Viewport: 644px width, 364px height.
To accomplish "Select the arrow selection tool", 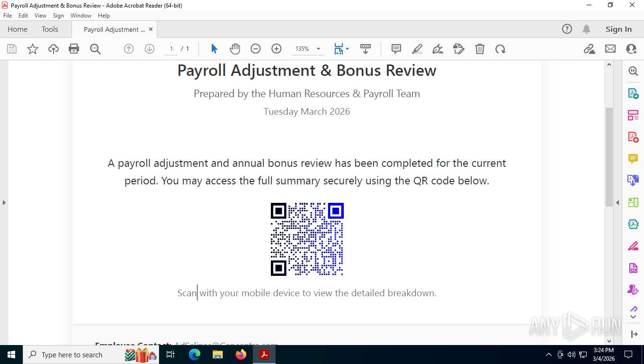I will click(x=214, y=49).
